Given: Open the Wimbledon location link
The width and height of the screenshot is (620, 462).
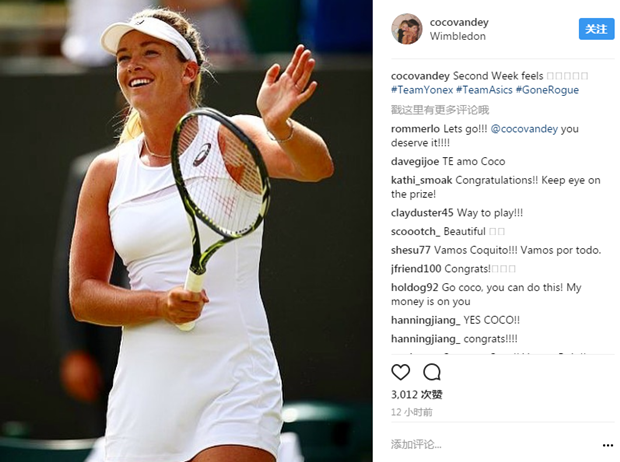Looking at the screenshot, I should pos(457,36).
